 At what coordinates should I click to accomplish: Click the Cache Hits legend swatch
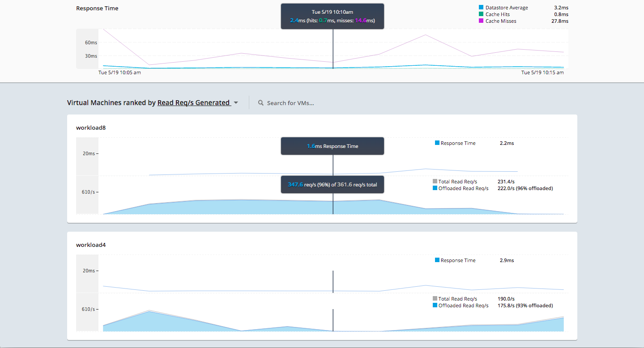[x=481, y=14]
